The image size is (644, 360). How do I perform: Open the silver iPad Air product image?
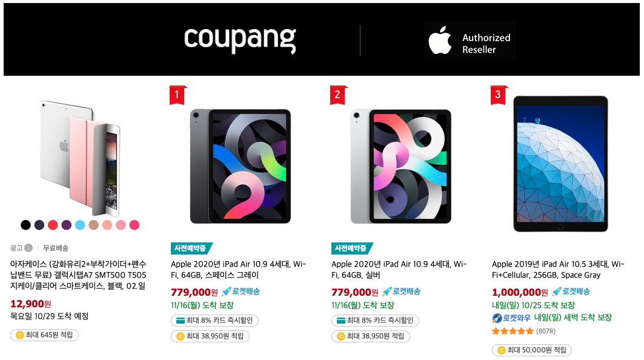pyautogui.click(x=401, y=167)
